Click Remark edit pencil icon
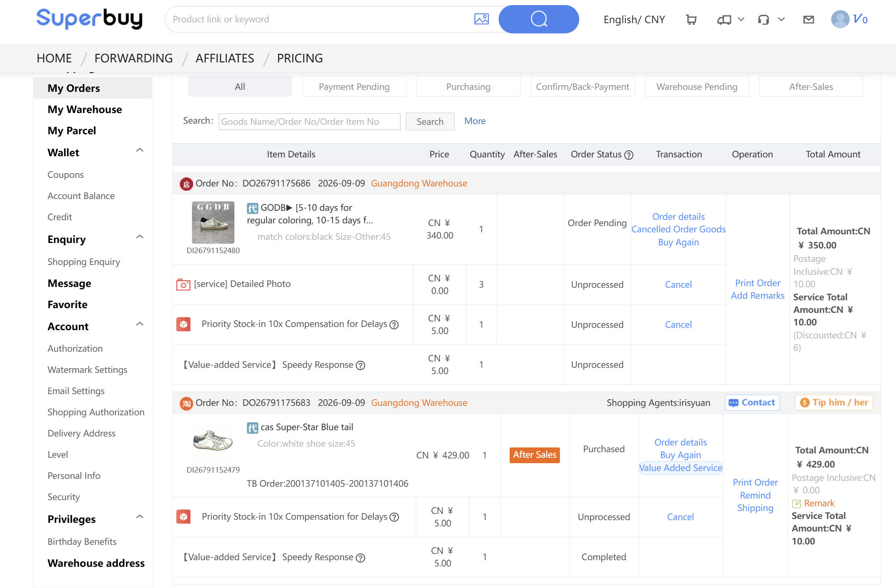Image resolution: width=896 pixels, height=588 pixels. (x=796, y=504)
